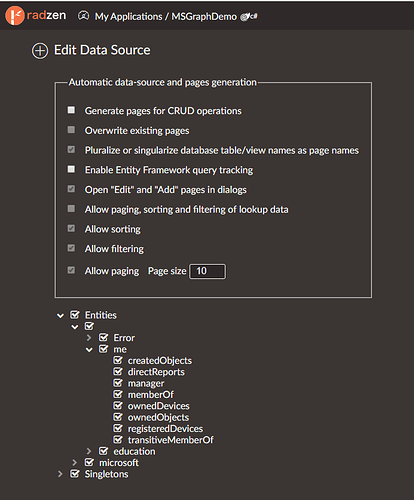The image size is (414, 500).
Task: Click the Radzen logo icon
Action: tap(15, 15)
